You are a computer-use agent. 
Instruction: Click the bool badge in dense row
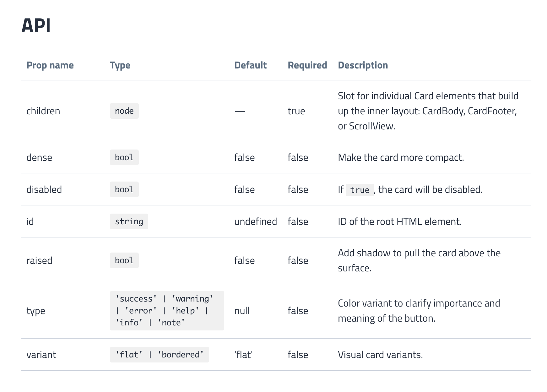124,158
